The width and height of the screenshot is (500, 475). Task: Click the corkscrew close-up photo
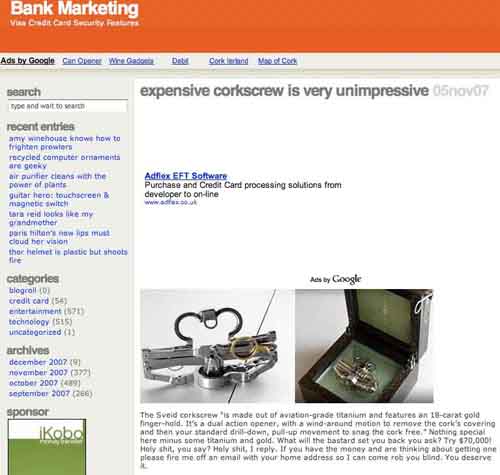(x=216, y=346)
